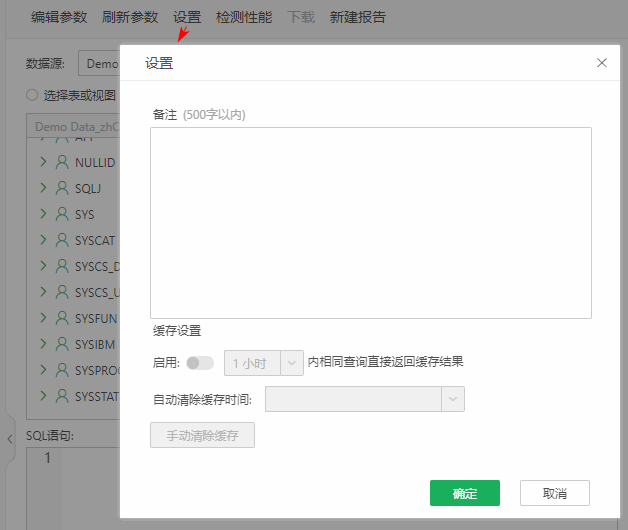
Task: Click the user icon beside SYS schema
Action: coord(62,214)
